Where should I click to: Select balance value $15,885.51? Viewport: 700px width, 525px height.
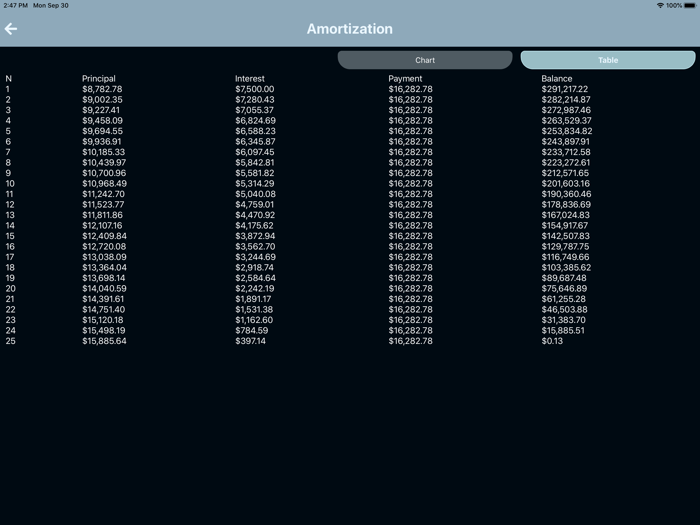[563, 330]
